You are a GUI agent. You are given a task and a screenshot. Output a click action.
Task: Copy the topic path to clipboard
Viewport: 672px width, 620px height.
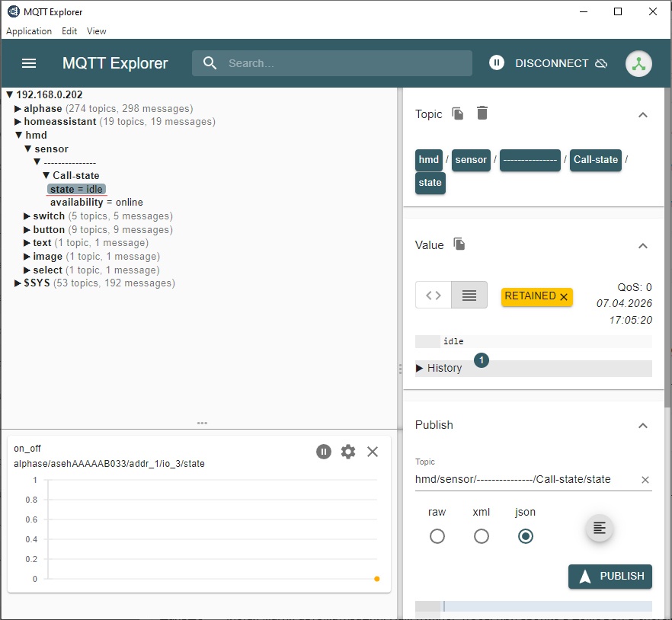click(458, 113)
